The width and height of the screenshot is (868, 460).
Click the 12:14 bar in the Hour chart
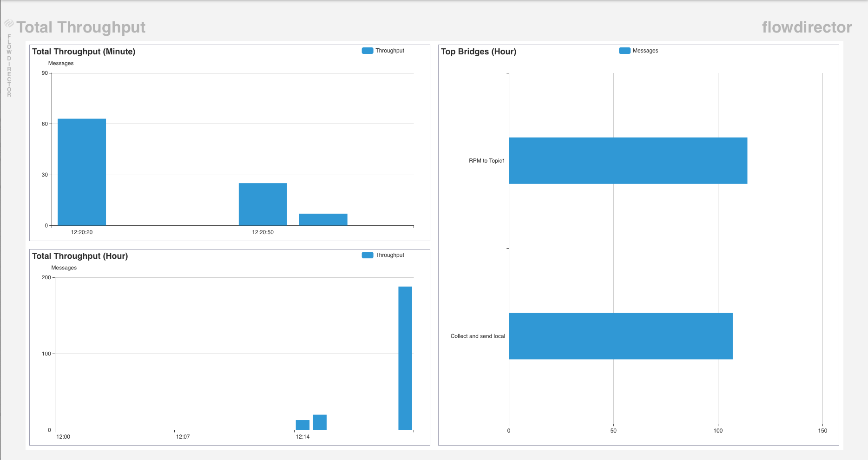click(x=302, y=425)
